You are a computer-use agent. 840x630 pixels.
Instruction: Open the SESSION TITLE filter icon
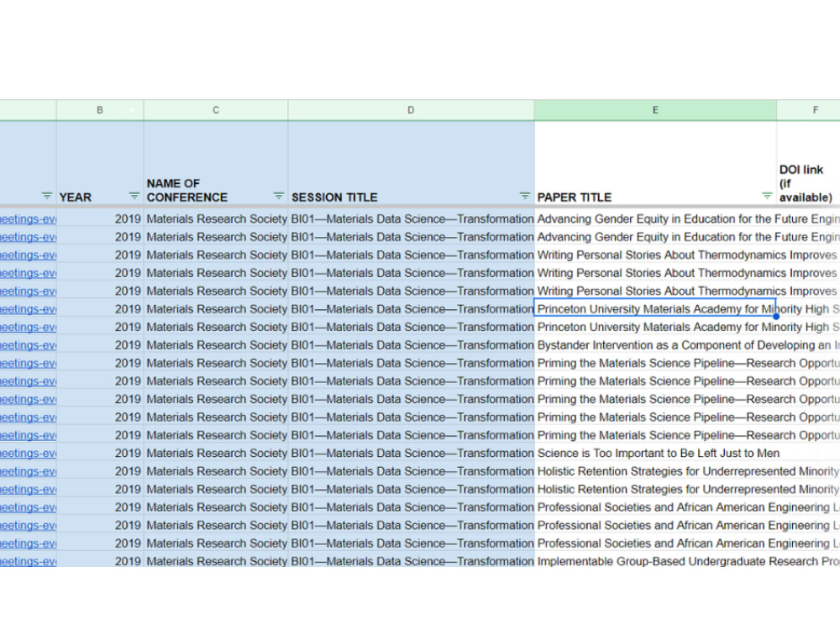click(525, 196)
